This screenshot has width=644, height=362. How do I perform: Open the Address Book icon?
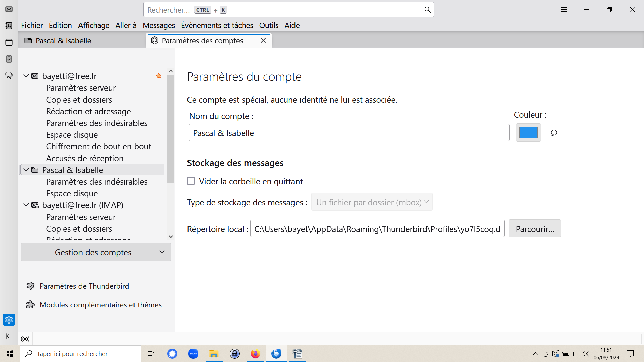9,26
